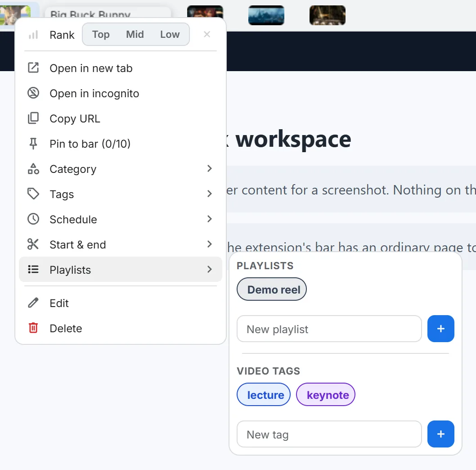Toggle the Demo reel playlist chip

click(x=272, y=289)
